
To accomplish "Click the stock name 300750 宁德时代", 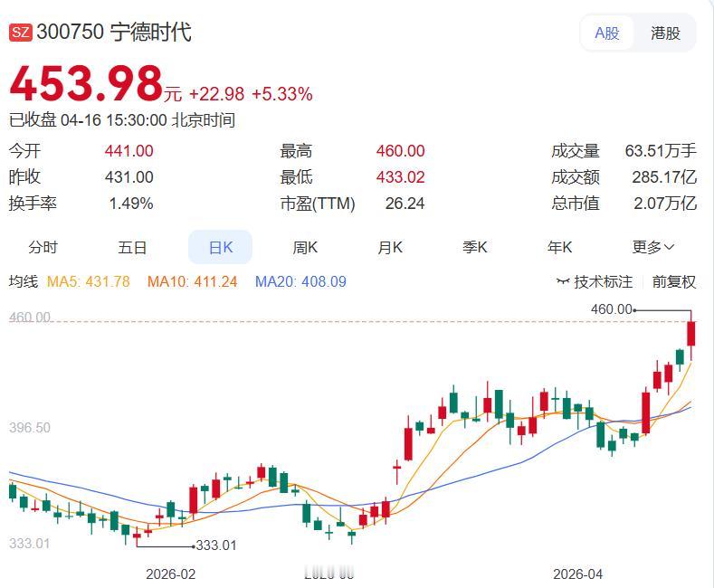I will tap(114, 33).
